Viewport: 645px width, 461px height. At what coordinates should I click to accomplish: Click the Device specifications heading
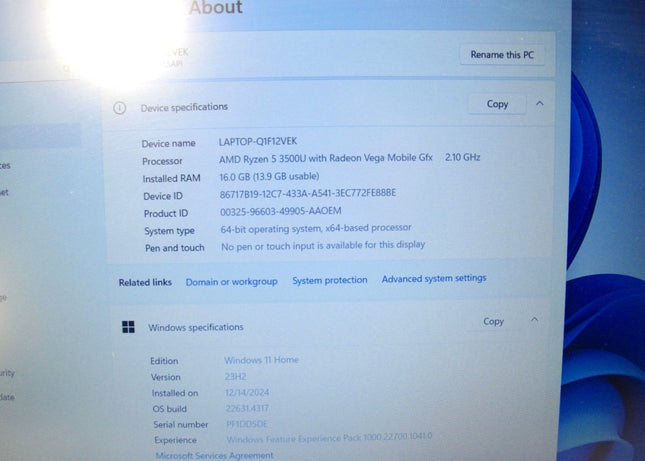tap(184, 107)
